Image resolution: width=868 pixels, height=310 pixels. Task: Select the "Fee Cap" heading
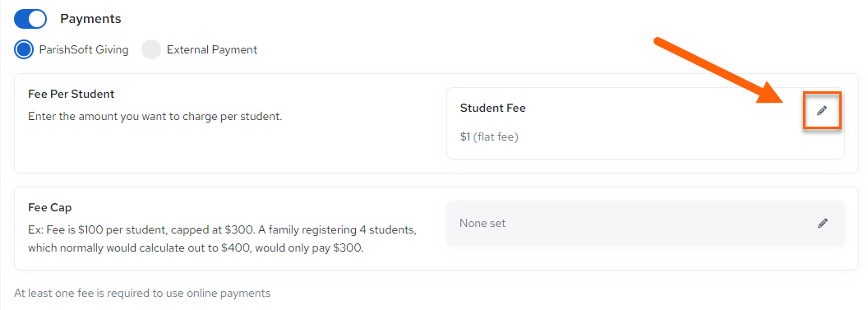point(50,207)
